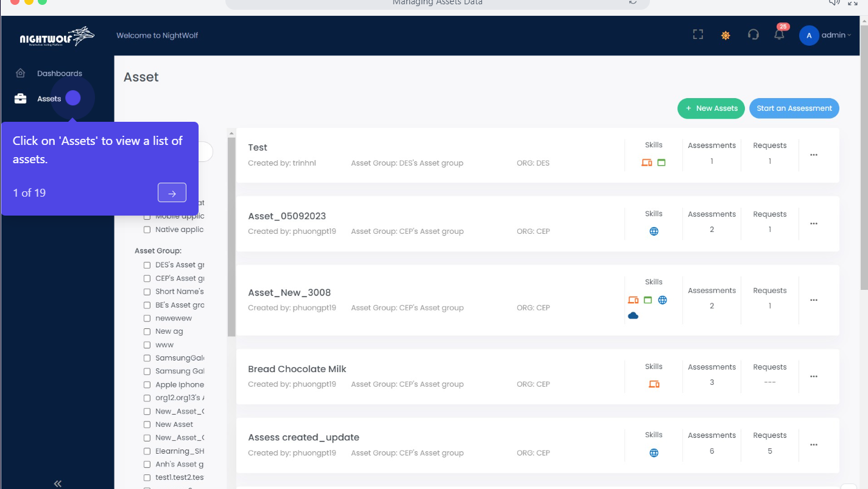Click the cloud skill icon on Asset_New_3008
Screen dimensions: 868x489
[x=633, y=315]
